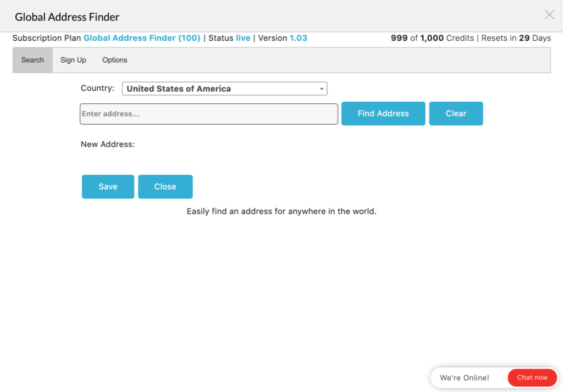Focus the Enter address input field
This screenshot has width=563, height=392.
[x=208, y=114]
